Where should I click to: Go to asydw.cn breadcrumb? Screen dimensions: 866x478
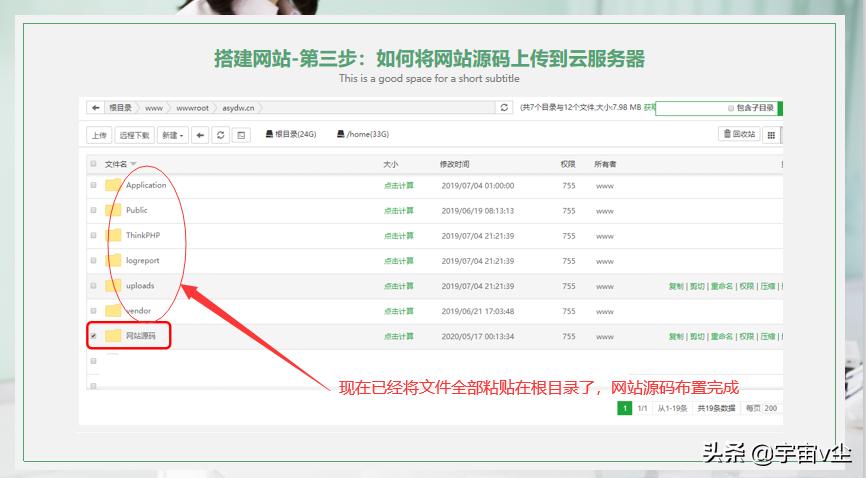(239, 108)
